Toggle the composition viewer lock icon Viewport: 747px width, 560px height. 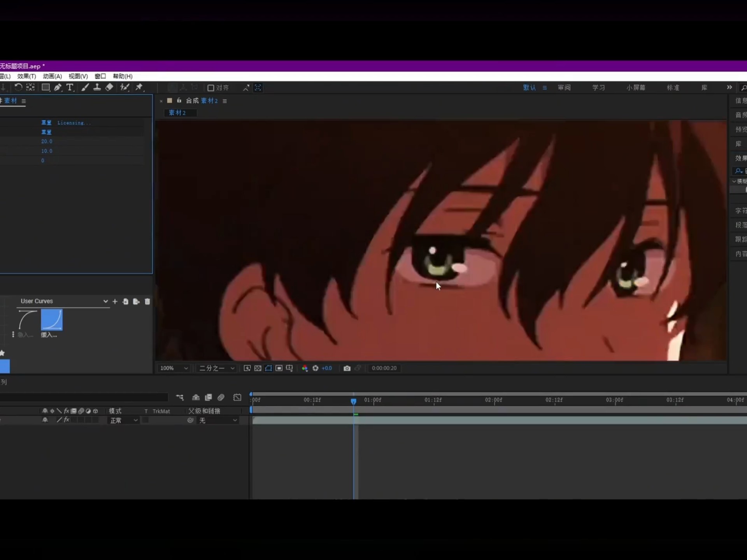pos(179,100)
